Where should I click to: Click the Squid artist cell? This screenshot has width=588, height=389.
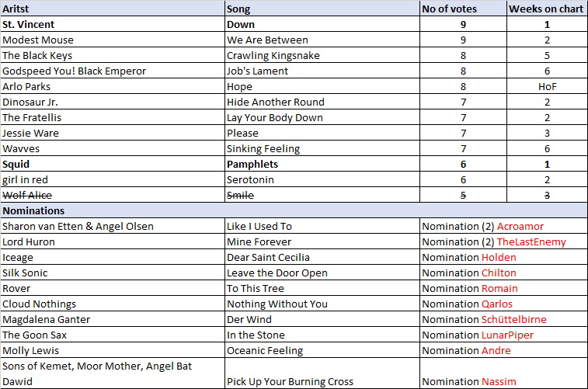pos(113,164)
